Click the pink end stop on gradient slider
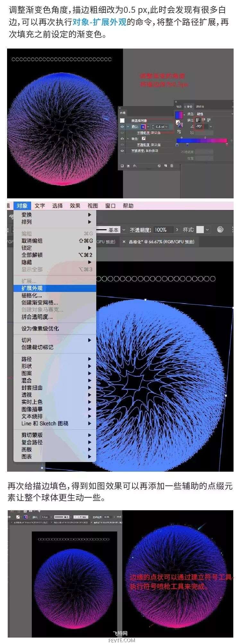The width and height of the screenshot is (241, 644). (227, 145)
